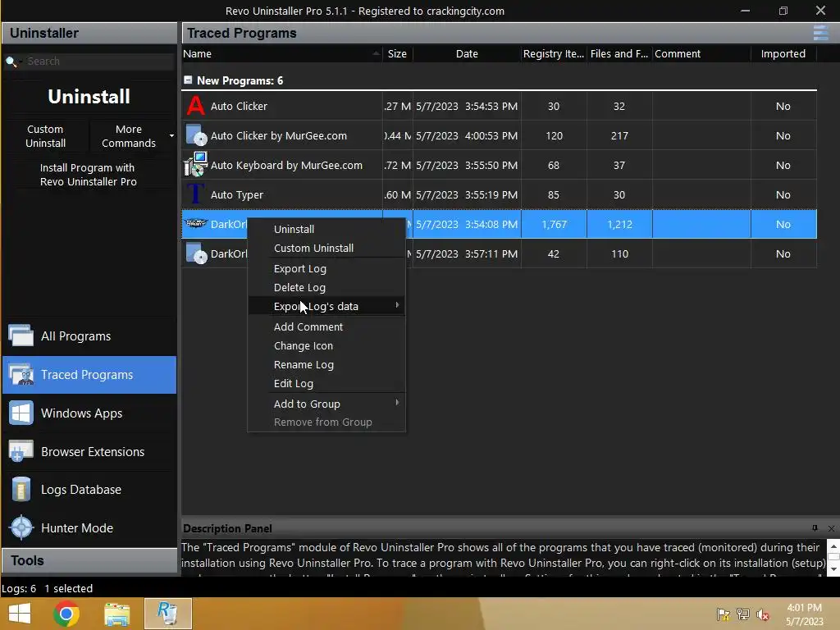The image size is (840, 630).
Task: Click the network tray icon
Action: tap(743, 614)
